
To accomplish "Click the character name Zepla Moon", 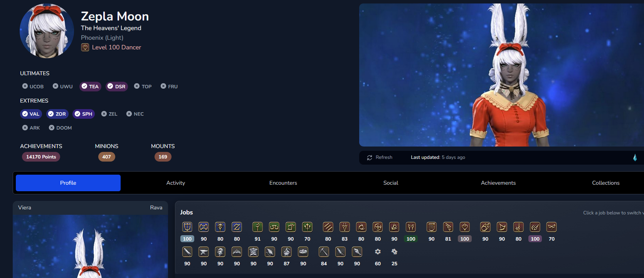I will point(115,16).
